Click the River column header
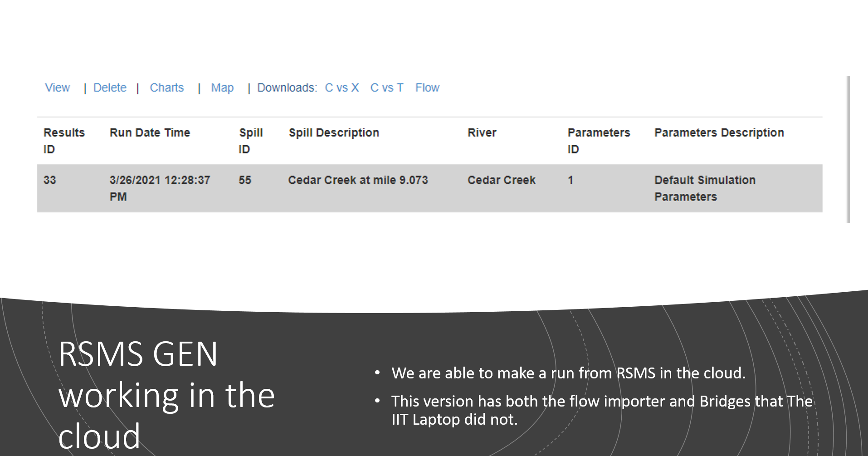The width and height of the screenshot is (868, 456). pos(482,132)
